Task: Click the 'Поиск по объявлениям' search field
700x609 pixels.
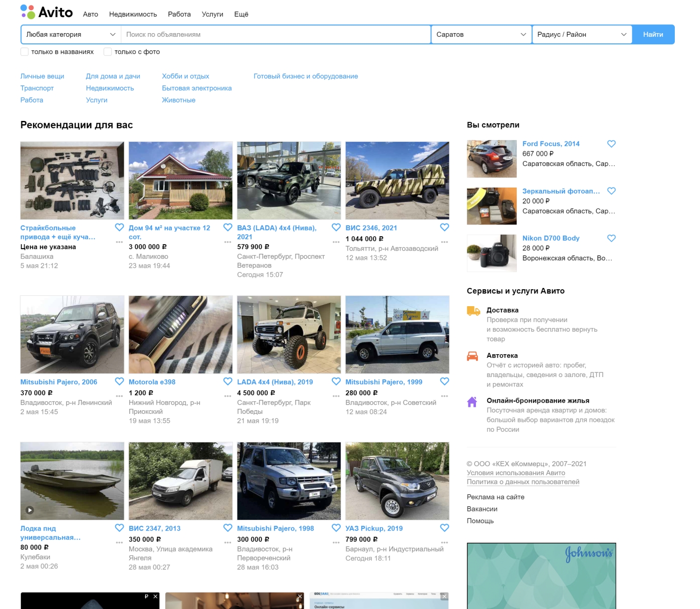Action: (275, 35)
